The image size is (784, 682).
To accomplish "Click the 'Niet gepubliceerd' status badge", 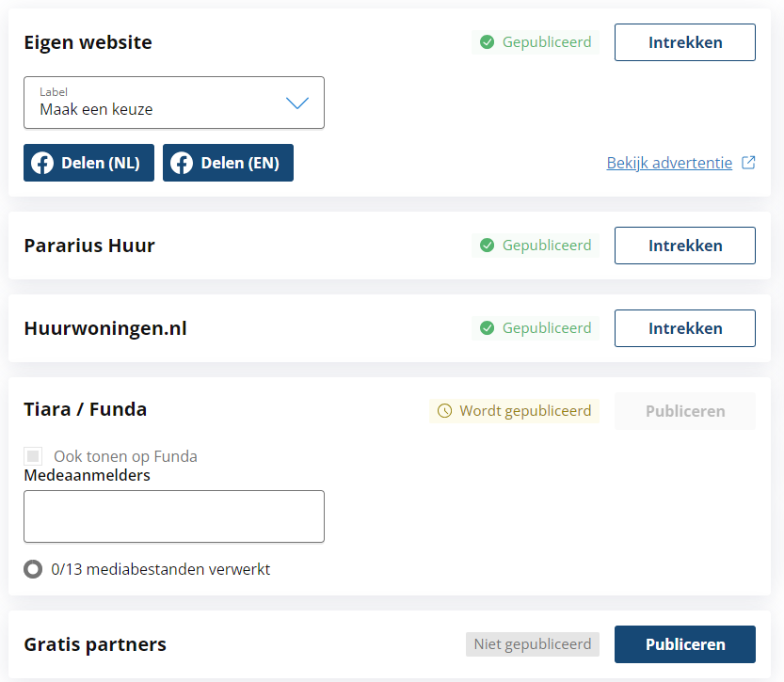I will point(533,644).
